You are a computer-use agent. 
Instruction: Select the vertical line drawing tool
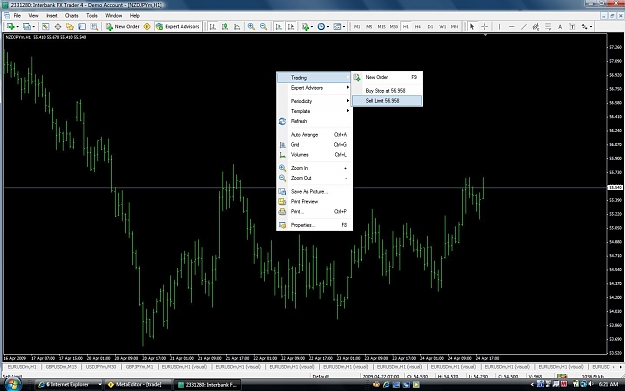[x=499, y=27]
